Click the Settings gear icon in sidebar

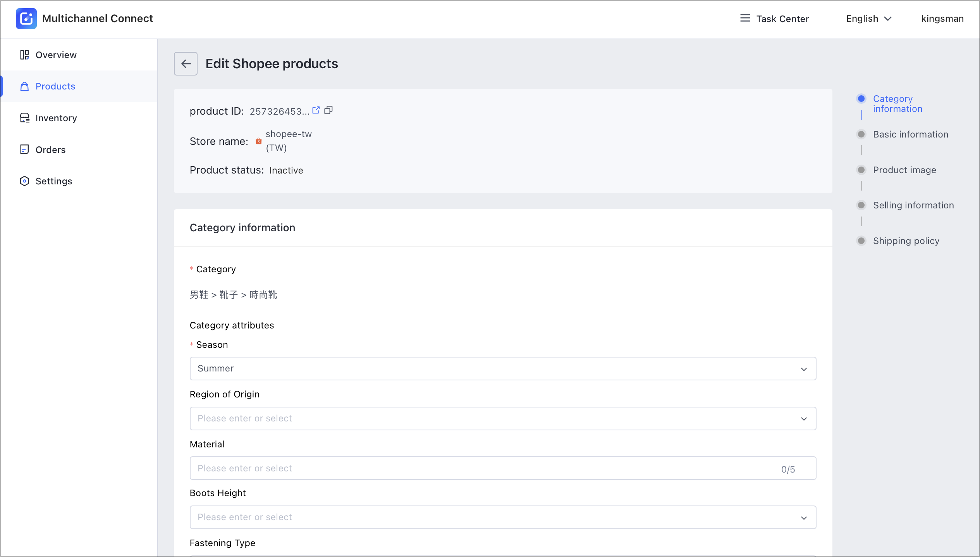coord(24,181)
